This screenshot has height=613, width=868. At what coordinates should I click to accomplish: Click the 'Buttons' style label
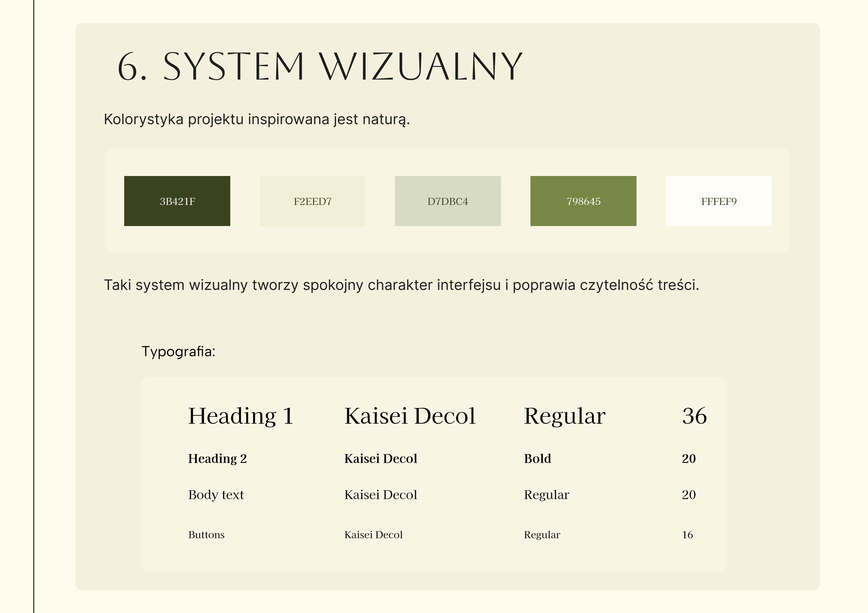click(206, 535)
